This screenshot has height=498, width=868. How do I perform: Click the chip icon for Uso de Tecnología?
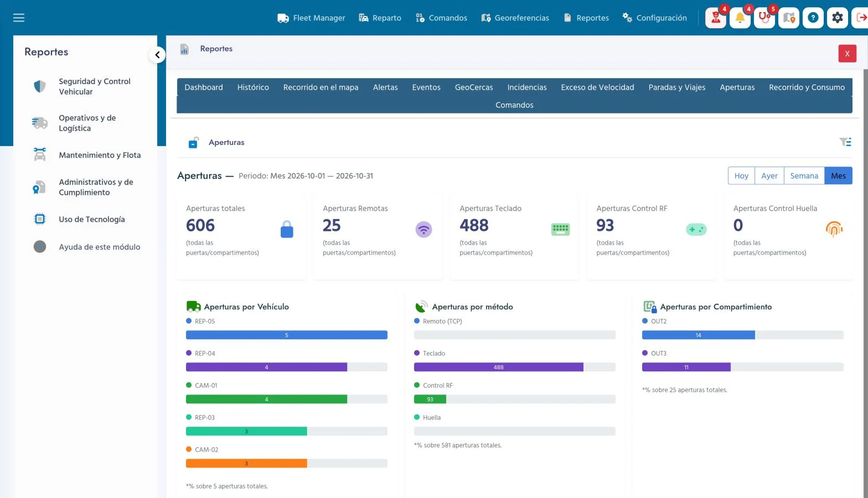(x=40, y=219)
